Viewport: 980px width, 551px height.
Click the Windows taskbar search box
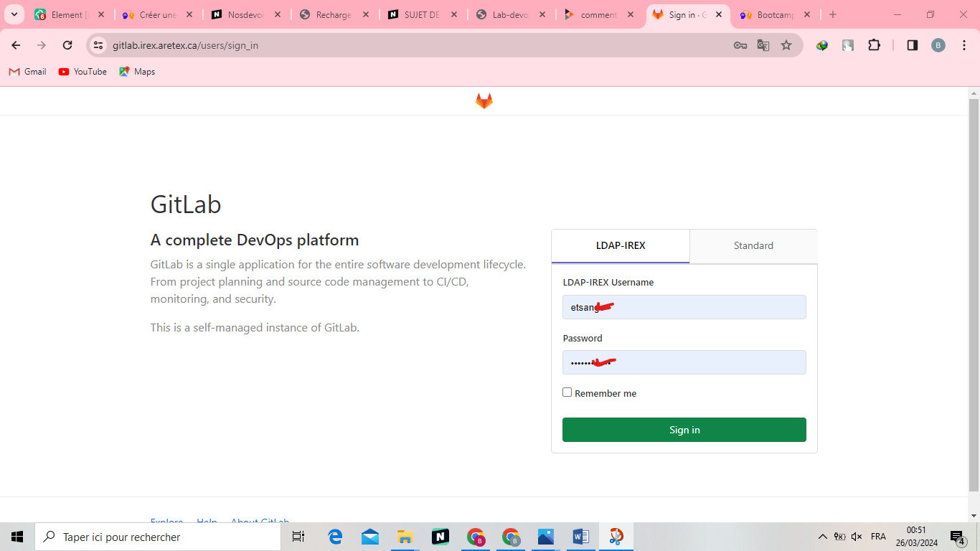point(158,537)
